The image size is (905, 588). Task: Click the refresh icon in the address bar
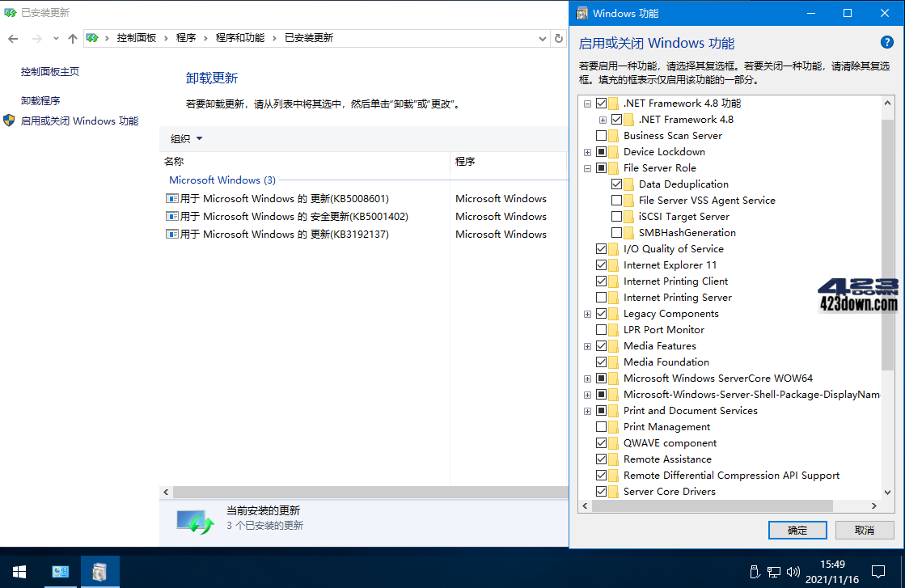point(559,37)
